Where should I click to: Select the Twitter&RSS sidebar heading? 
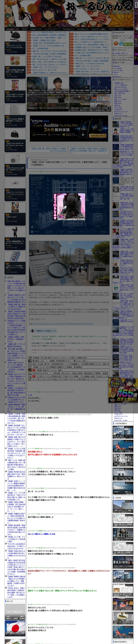119,33
